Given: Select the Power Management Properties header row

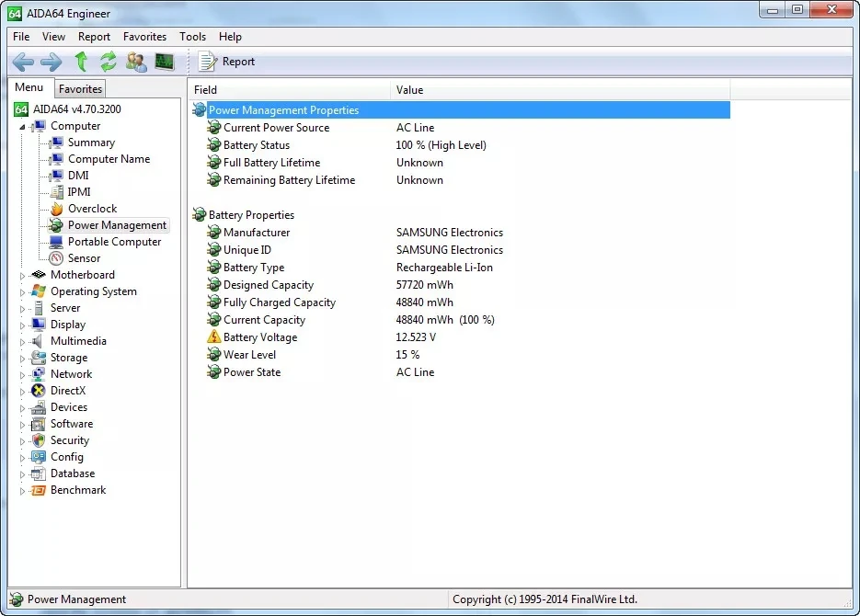Looking at the screenshot, I should [x=461, y=110].
